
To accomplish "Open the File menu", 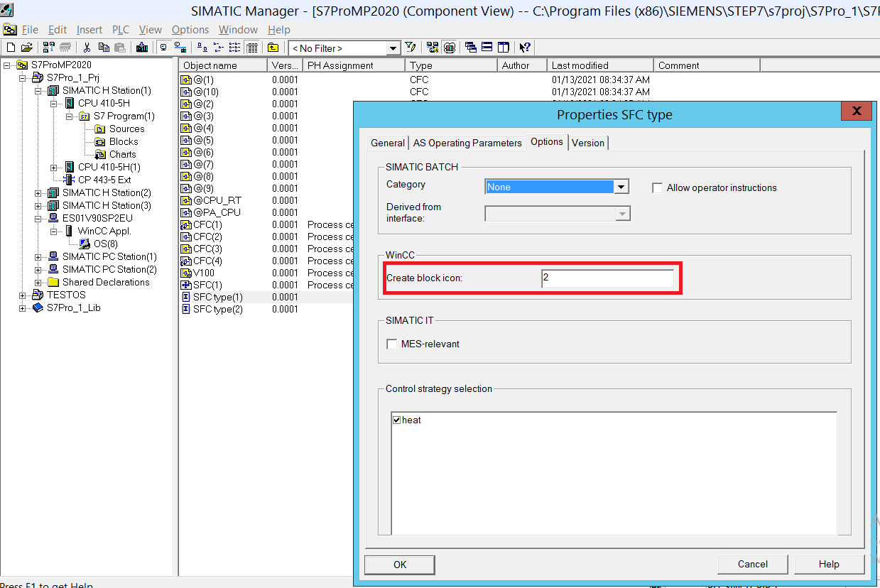I will click(x=30, y=30).
